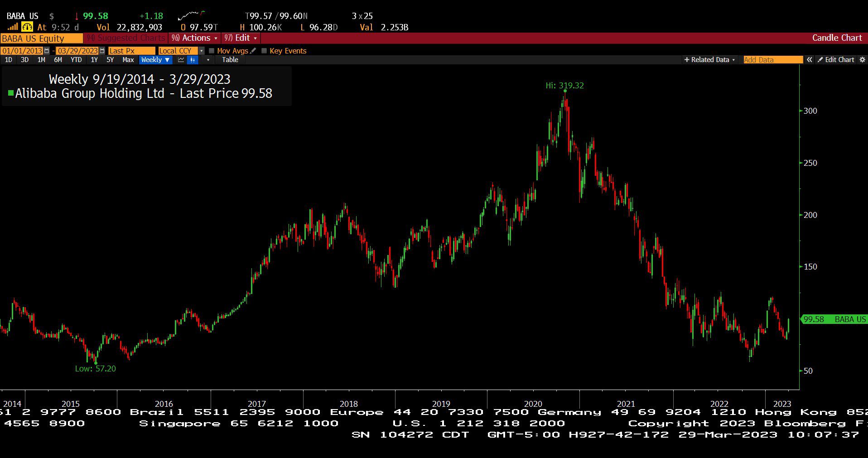Select the 1D range tab
Screen dimensions: 868x458
click(x=8, y=60)
